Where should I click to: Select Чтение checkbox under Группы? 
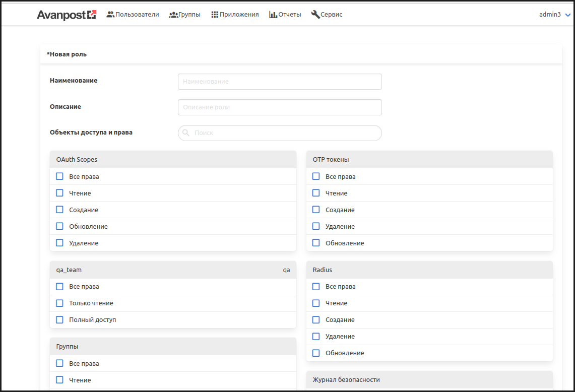coord(60,380)
